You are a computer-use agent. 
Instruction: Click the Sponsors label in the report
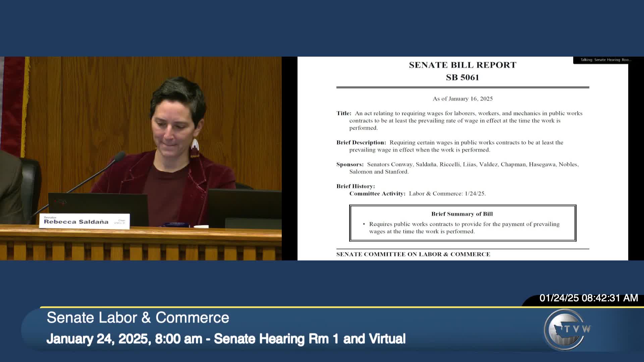coord(350,165)
